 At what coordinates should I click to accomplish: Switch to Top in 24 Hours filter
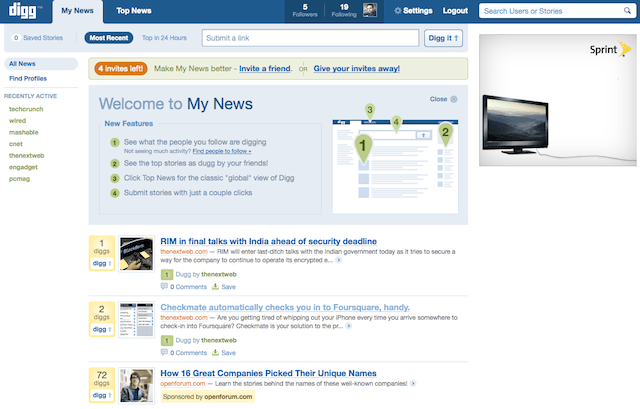(164, 38)
